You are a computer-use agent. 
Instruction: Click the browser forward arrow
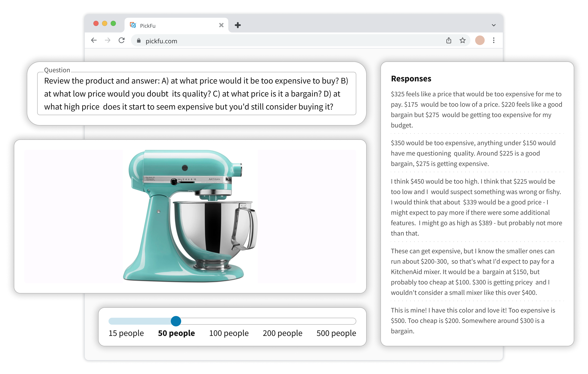click(x=107, y=40)
